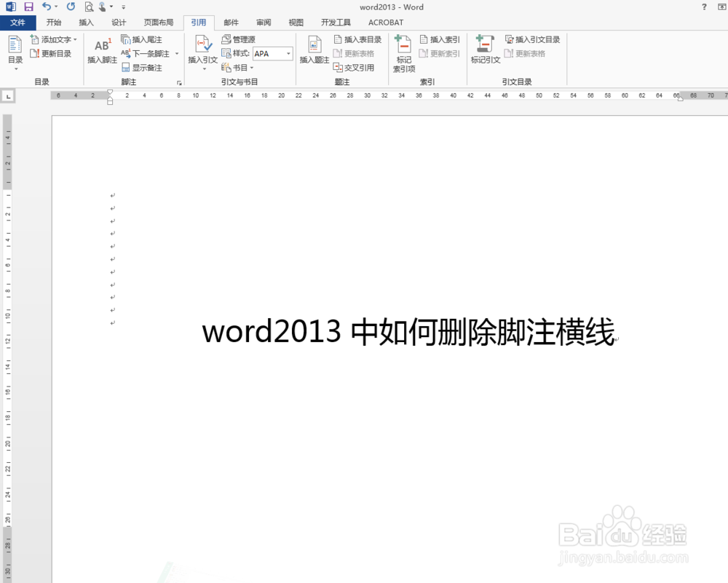
Task: Click the document title text line
Action: (x=408, y=332)
